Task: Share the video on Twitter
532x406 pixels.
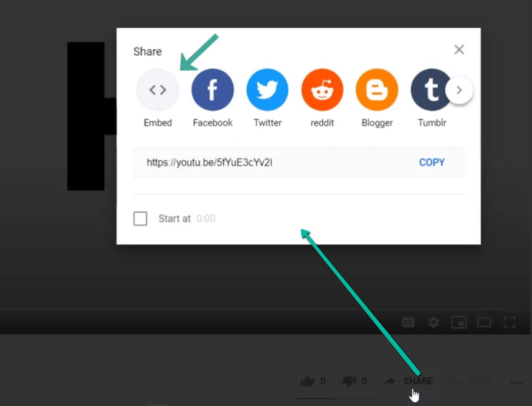Action: pyautogui.click(x=267, y=90)
